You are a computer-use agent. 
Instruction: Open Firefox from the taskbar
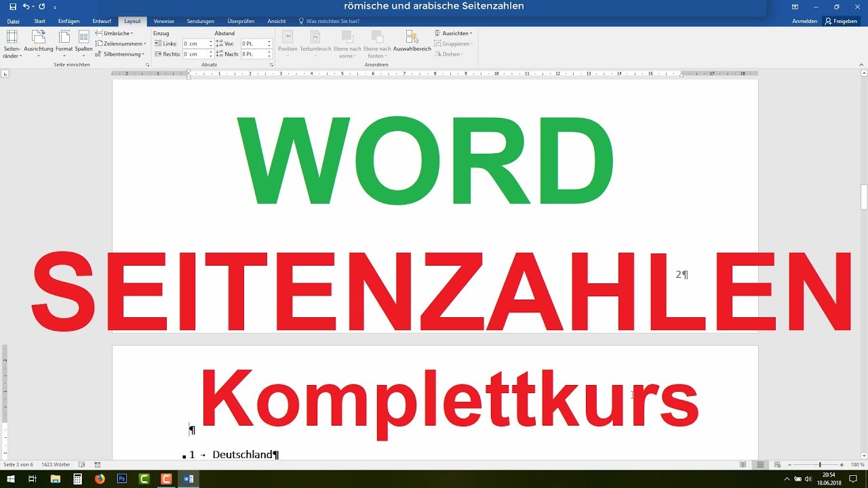[x=100, y=479]
